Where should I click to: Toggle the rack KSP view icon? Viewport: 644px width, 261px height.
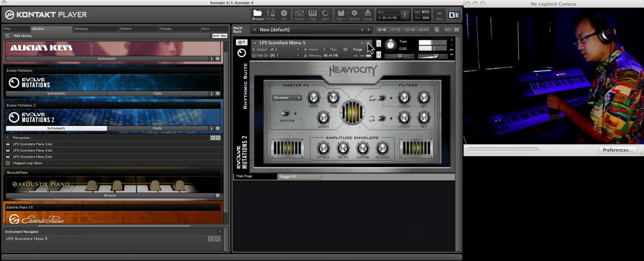click(x=436, y=30)
